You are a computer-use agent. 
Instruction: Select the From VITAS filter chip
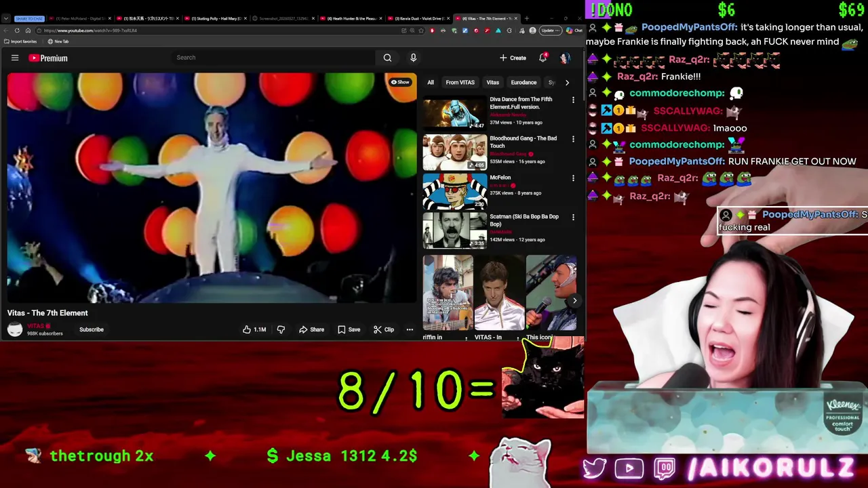point(460,83)
